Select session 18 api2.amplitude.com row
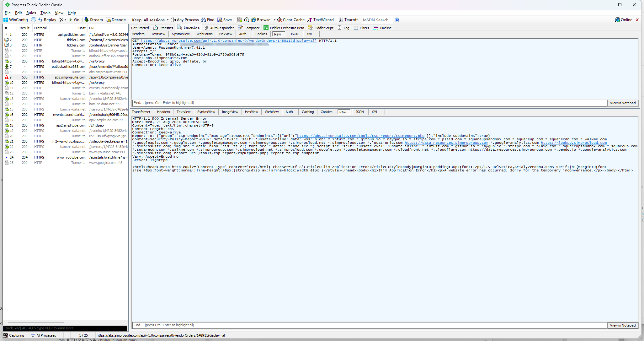Screen dimensions: 644x341 (66, 125)
